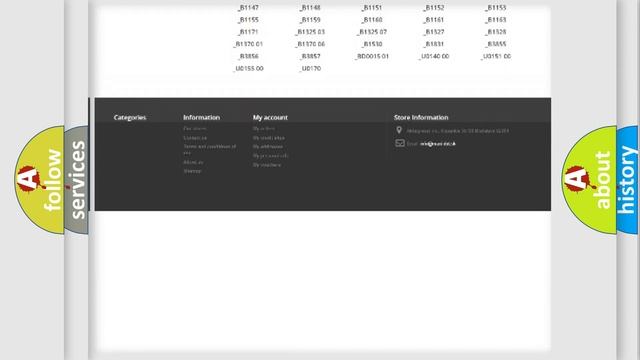The image size is (640, 360).
Task: Select product code _B1325 07
Action: click(372, 32)
